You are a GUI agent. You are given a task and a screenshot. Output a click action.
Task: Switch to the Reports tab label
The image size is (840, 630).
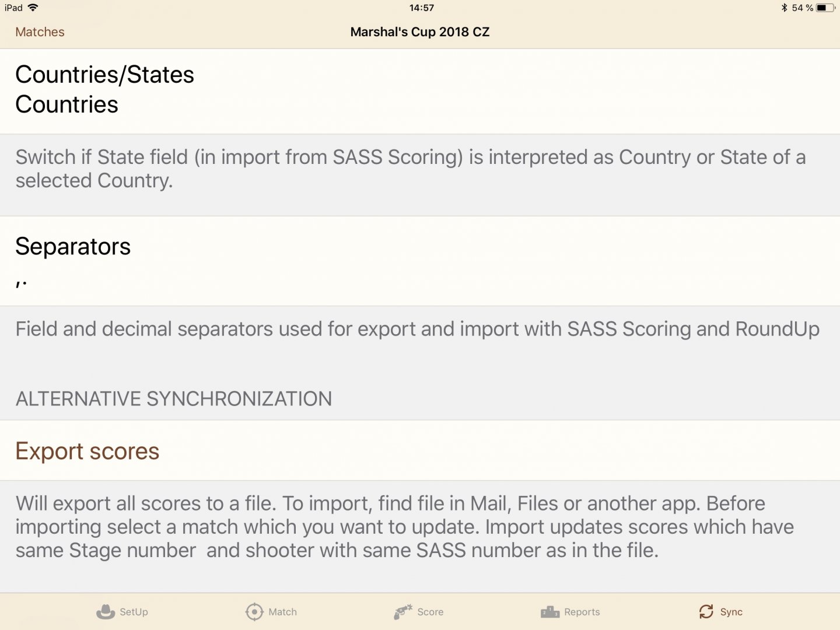coord(582,612)
